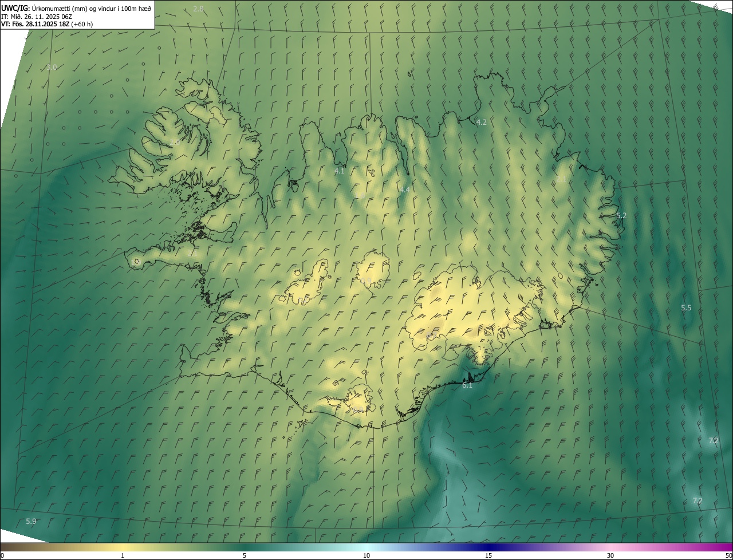Click the colour scale tick label "5"
The height and width of the screenshot is (560, 733).
(245, 555)
